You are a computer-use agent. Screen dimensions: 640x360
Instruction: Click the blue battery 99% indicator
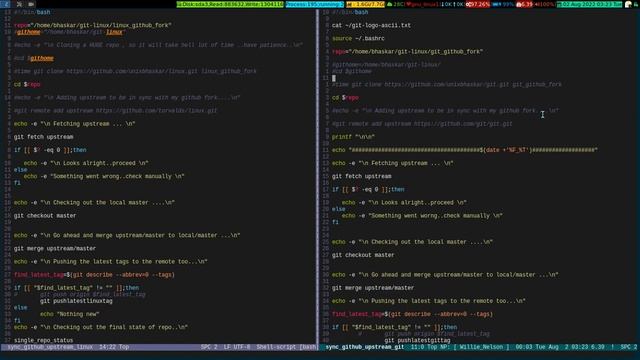point(503,4)
